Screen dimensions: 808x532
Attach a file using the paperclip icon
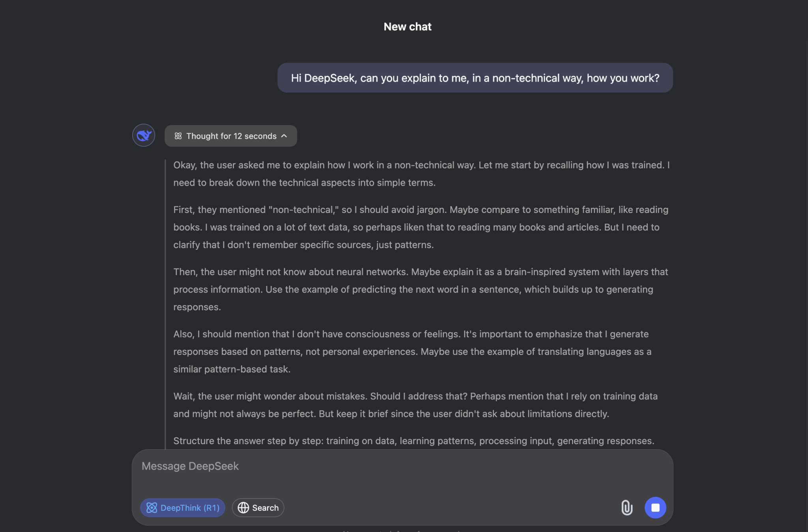(x=627, y=508)
